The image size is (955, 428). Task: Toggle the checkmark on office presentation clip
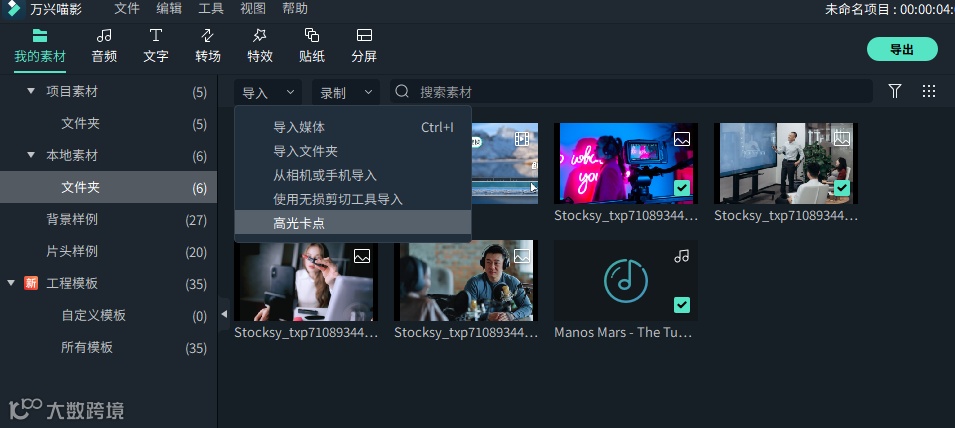pos(842,188)
